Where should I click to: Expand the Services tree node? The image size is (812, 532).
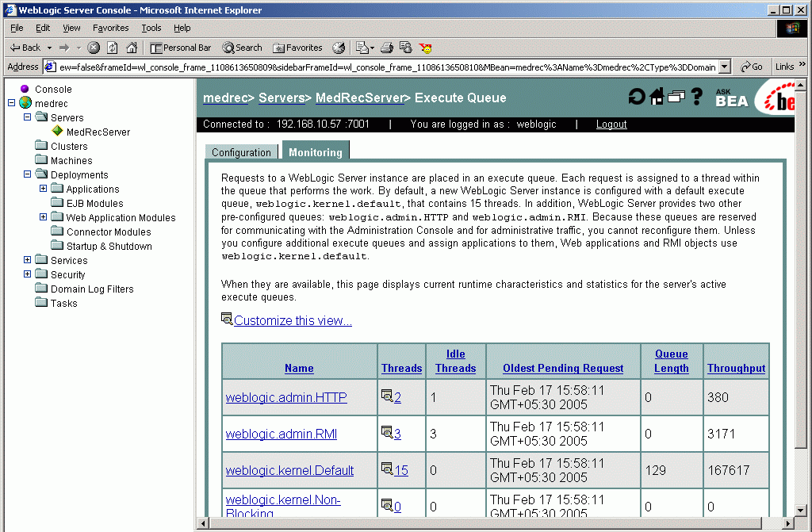click(x=28, y=259)
